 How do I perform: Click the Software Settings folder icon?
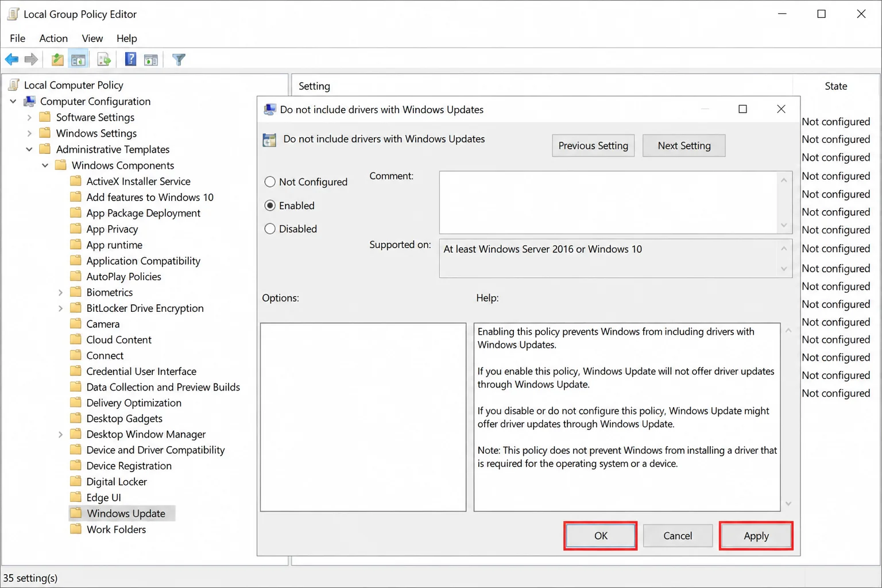coord(45,117)
